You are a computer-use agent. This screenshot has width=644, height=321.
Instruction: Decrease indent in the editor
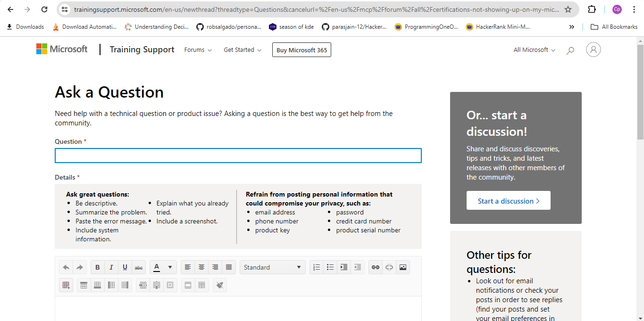[x=358, y=267]
